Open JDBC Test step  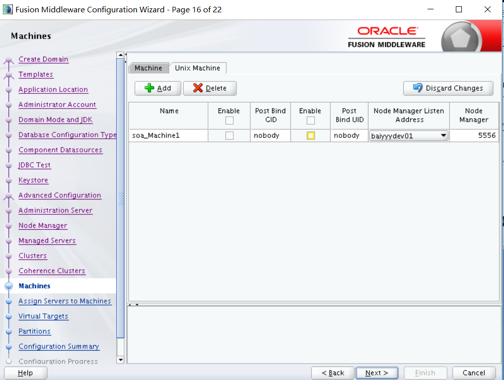[34, 165]
